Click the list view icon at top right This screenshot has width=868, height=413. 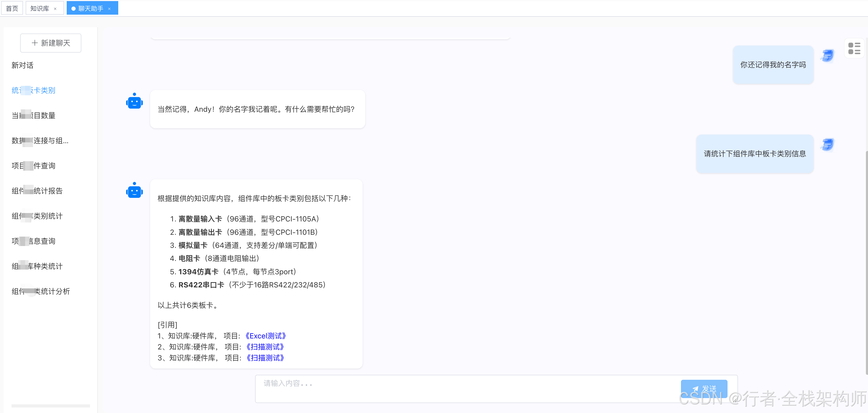854,48
